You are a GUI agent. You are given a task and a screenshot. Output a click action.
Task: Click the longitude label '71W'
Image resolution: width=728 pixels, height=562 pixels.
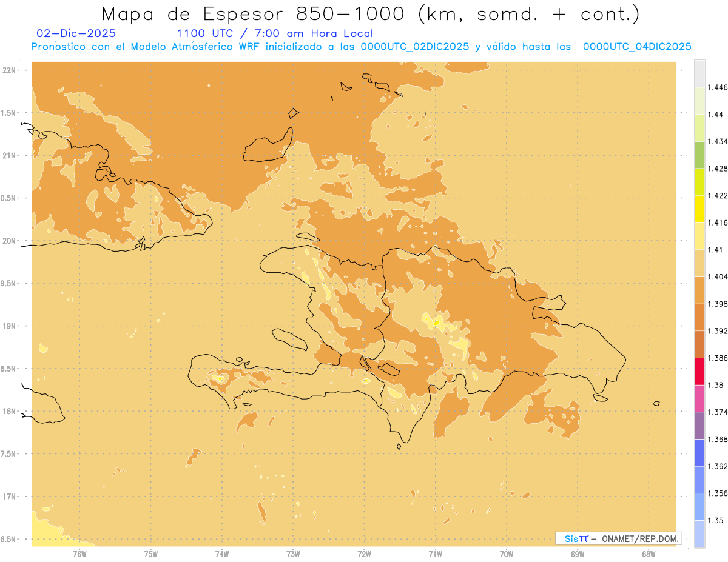[x=435, y=554]
